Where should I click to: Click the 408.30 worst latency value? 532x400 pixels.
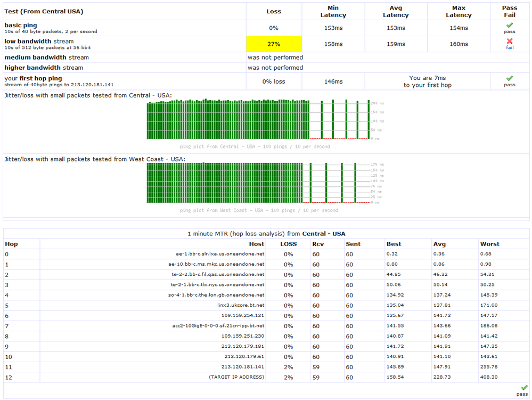(489, 377)
